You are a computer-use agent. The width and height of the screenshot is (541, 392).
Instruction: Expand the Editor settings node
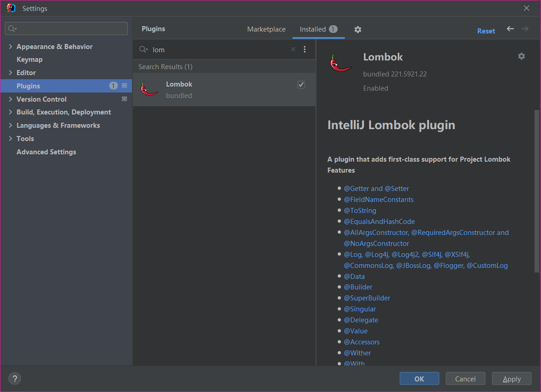tap(11, 72)
